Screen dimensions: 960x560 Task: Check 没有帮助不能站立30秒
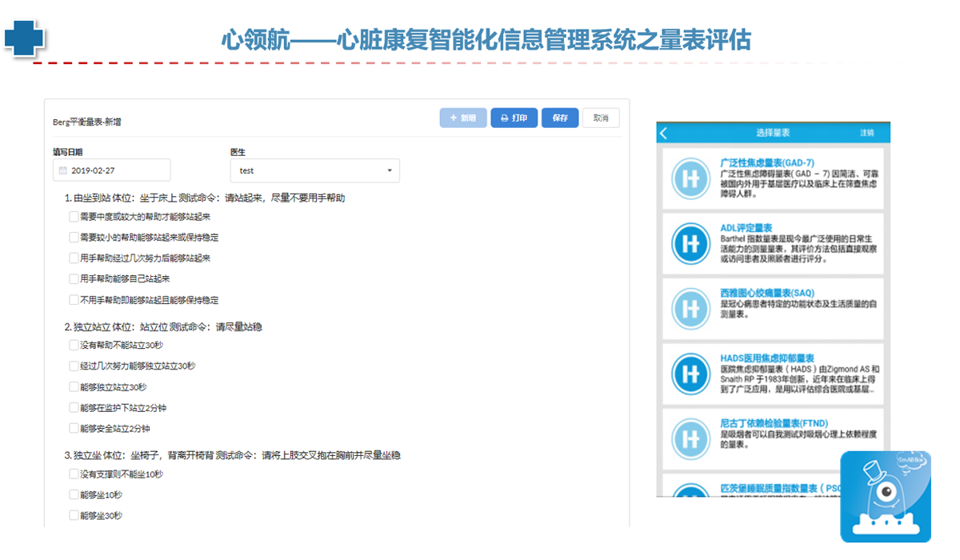74,346
